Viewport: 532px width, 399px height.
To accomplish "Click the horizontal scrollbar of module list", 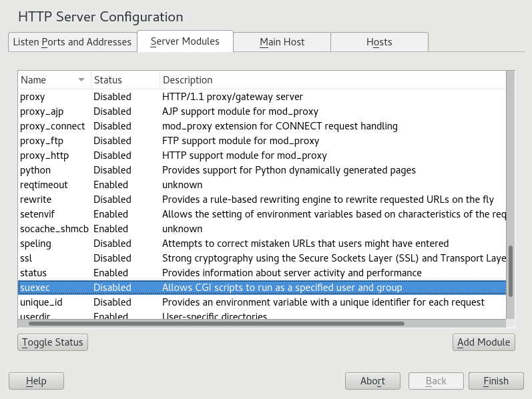I will [216, 324].
